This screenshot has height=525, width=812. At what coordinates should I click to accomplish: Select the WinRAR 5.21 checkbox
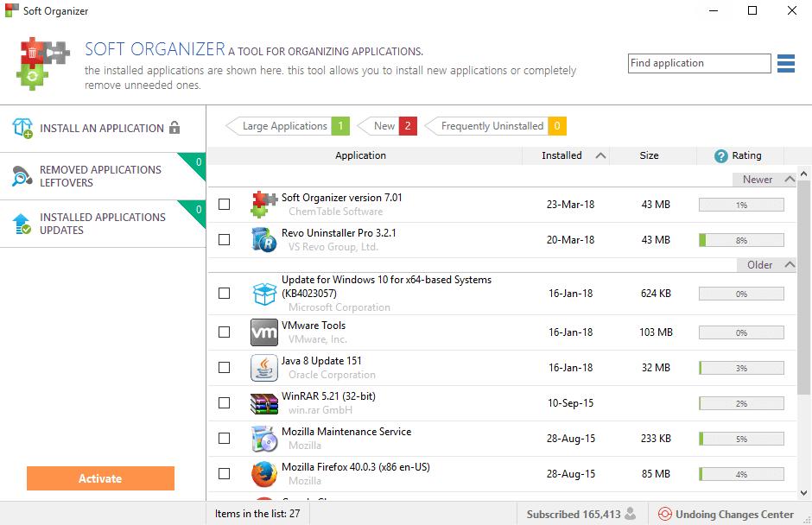tap(225, 402)
